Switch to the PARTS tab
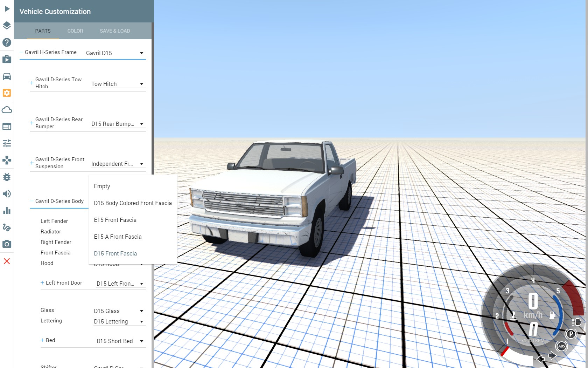588x368 pixels. (x=43, y=31)
